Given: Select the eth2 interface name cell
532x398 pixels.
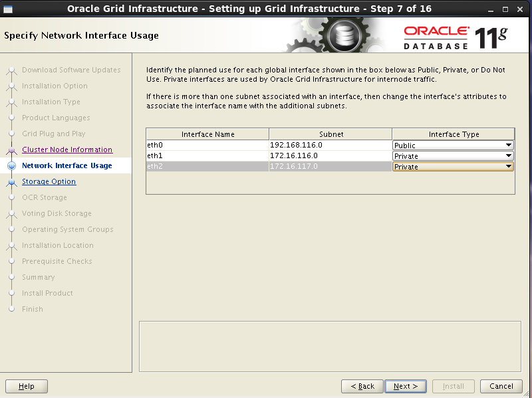Looking at the screenshot, I should tap(207, 166).
